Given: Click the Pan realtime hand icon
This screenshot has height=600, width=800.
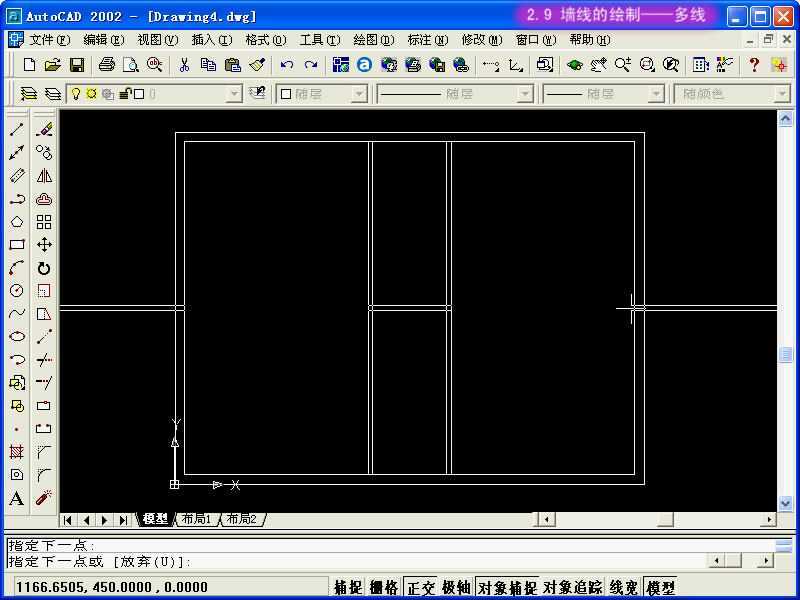Looking at the screenshot, I should 598,65.
